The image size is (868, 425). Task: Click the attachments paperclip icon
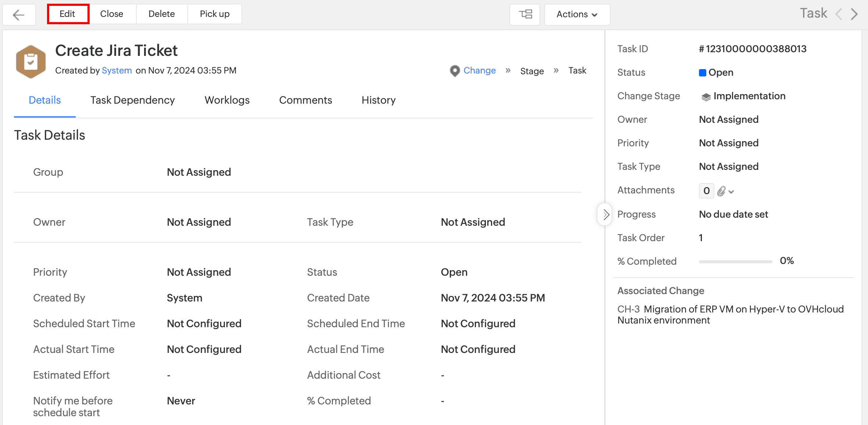click(x=721, y=191)
